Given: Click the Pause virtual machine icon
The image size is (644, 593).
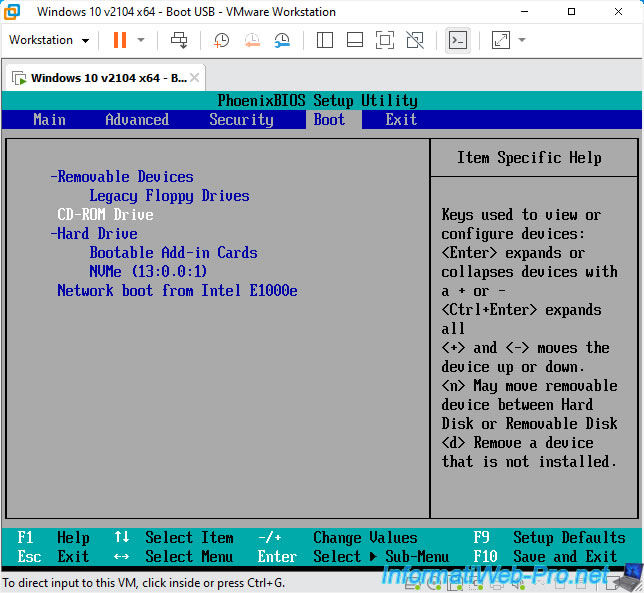Looking at the screenshot, I should 120,40.
